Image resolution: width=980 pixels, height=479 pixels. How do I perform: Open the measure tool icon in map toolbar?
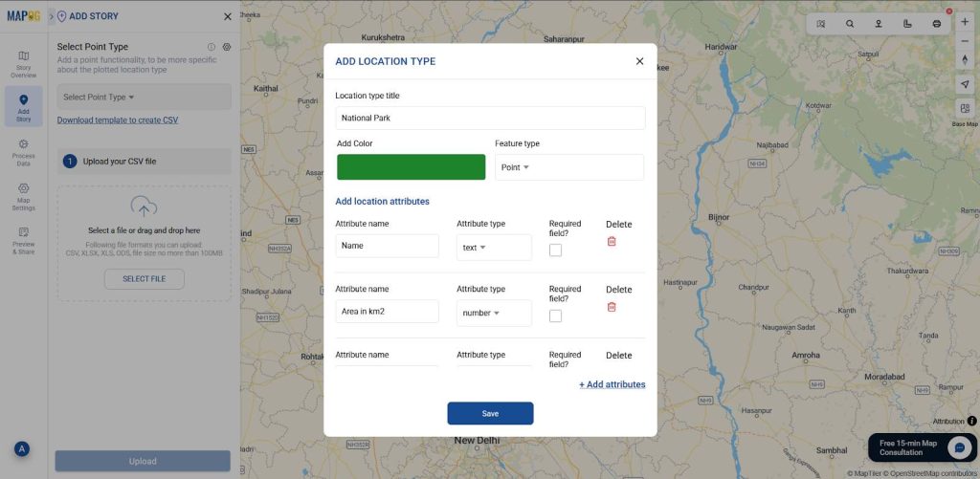[907, 24]
